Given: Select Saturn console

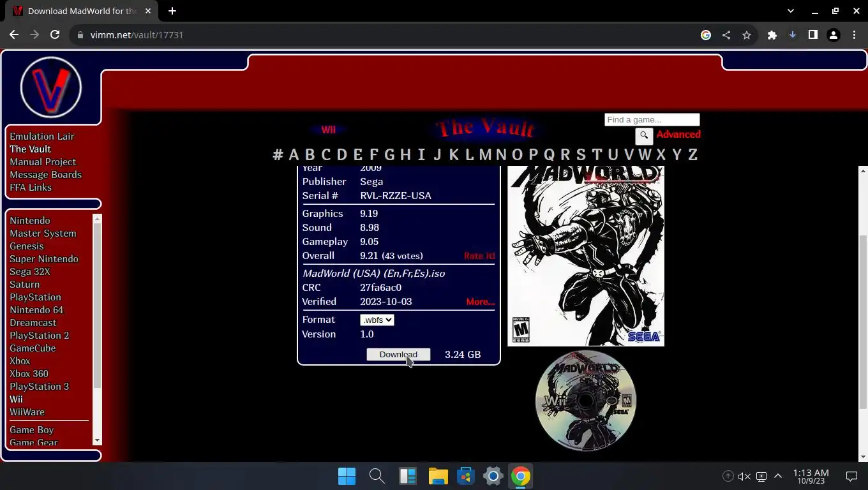Looking at the screenshot, I should click(24, 285).
